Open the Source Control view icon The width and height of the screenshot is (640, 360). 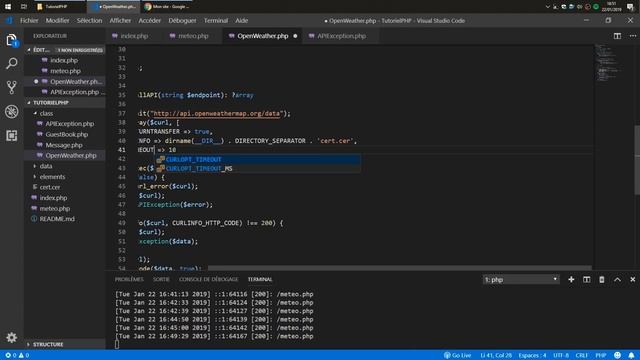tap(11, 87)
